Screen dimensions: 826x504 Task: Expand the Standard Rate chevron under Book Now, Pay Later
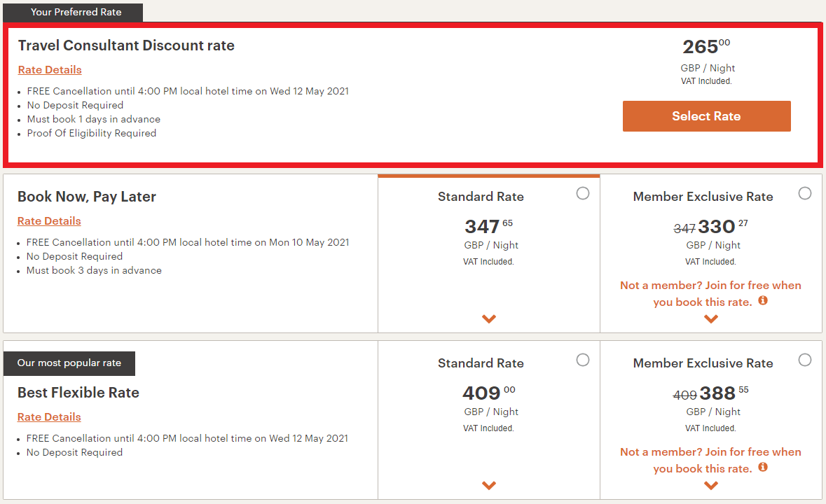click(488, 318)
